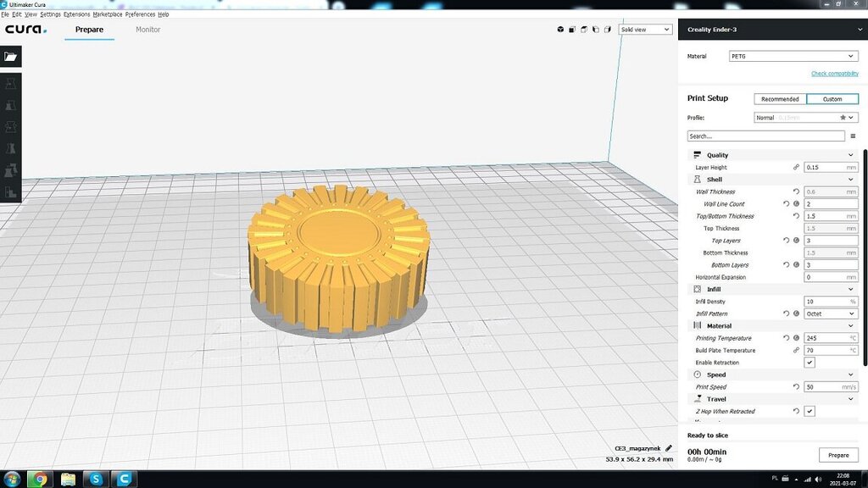
Task: Click the pencil icon to rename the job
Action: pyautogui.click(x=668, y=448)
